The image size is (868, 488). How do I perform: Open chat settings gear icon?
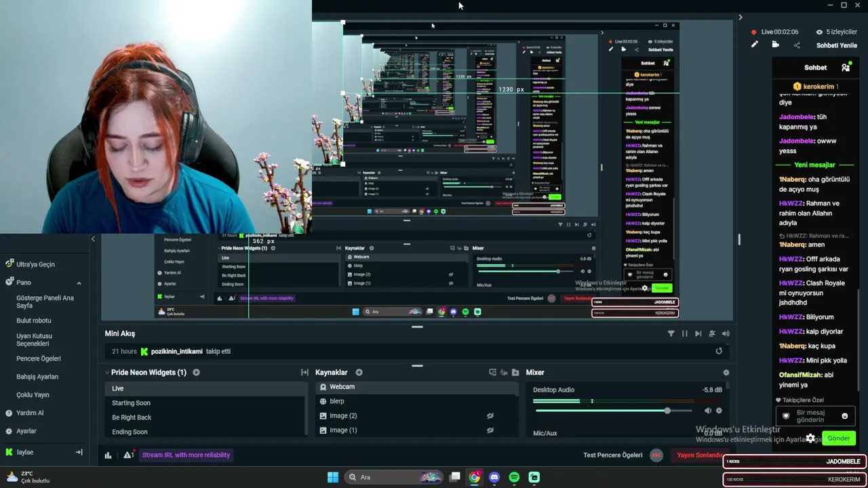click(x=810, y=439)
